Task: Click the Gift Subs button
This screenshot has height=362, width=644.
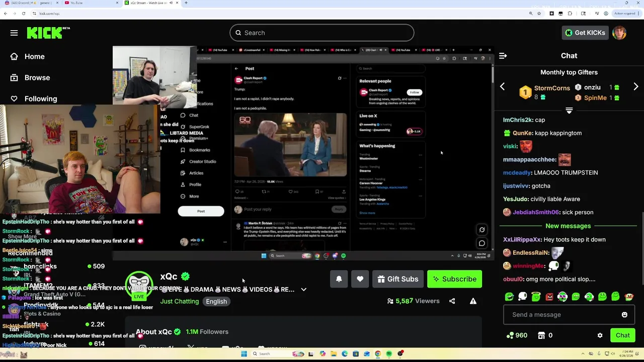Action: 397,279
